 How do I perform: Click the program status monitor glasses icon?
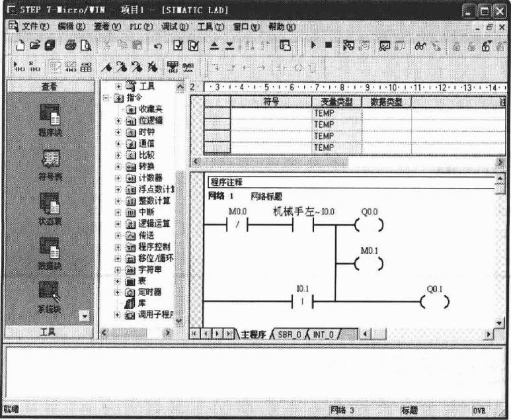[x=420, y=46]
